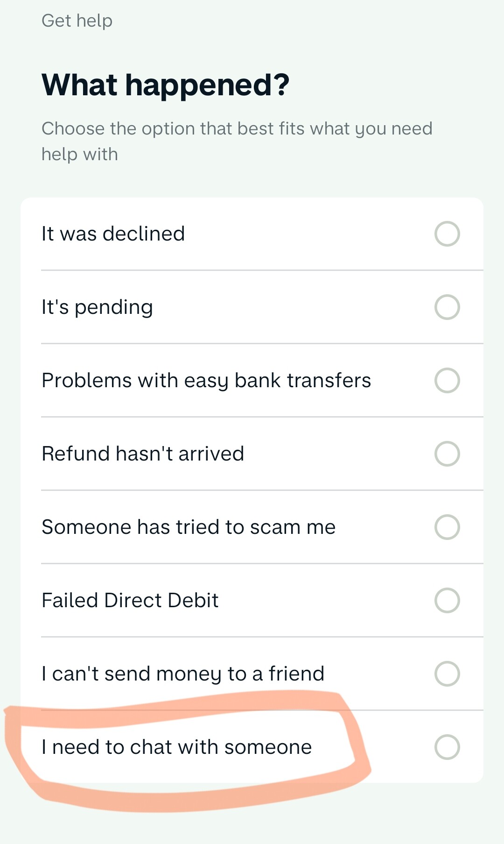The width and height of the screenshot is (504, 844).
Task: Open 'Problems with easy bank transfers' text
Action: [x=206, y=380]
